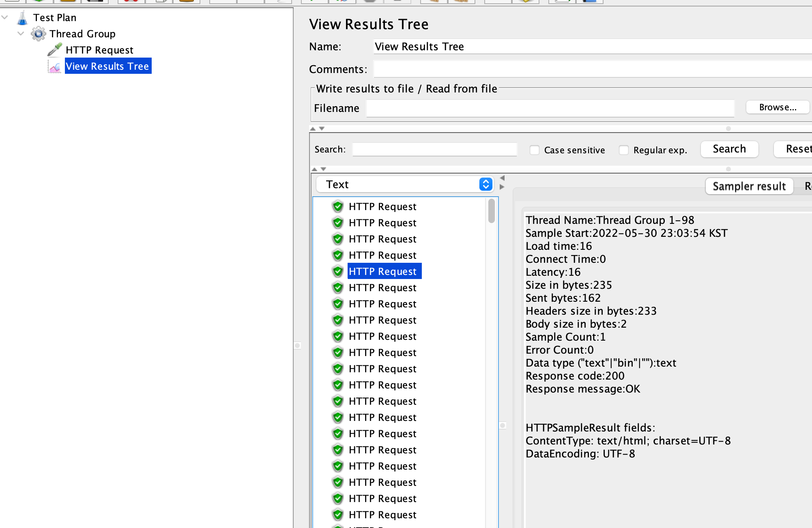Enable the Case sensitive checkbox
Viewport: 812px width, 528px height.
535,150
